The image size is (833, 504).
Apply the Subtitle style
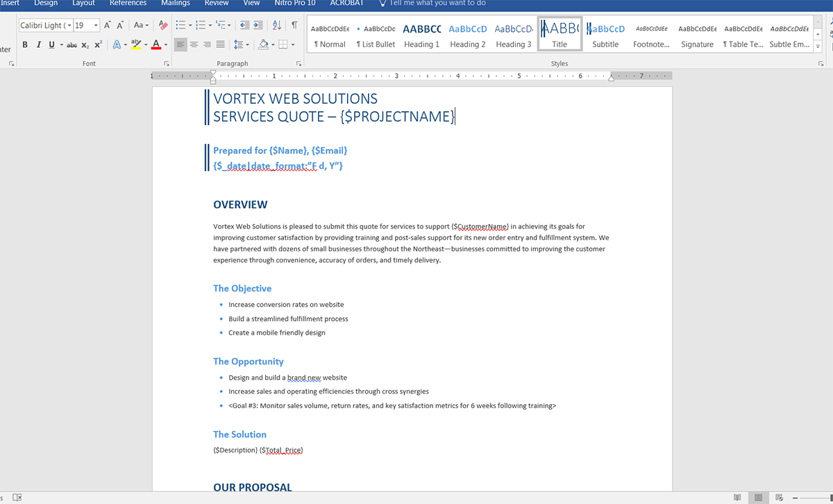coord(605,35)
